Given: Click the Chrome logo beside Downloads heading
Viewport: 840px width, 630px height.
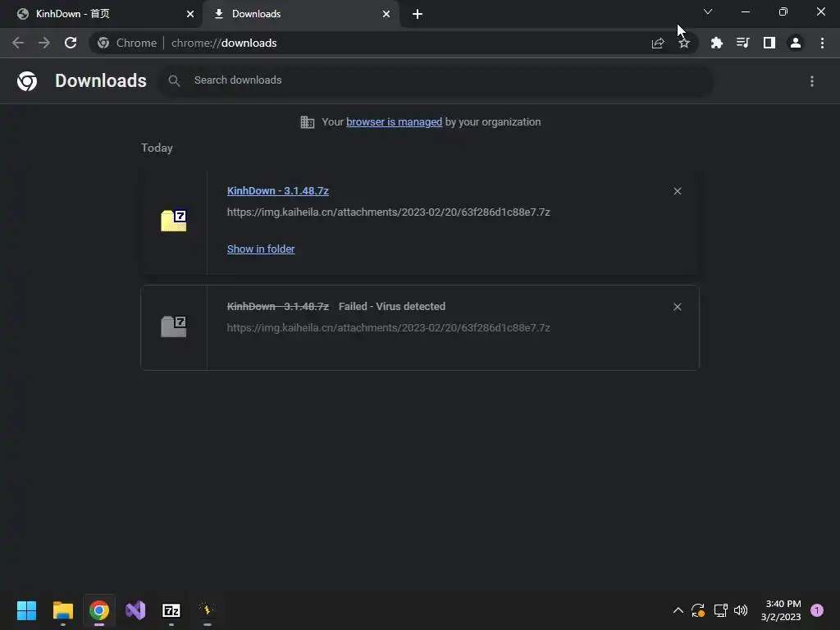Looking at the screenshot, I should pos(27,81).
